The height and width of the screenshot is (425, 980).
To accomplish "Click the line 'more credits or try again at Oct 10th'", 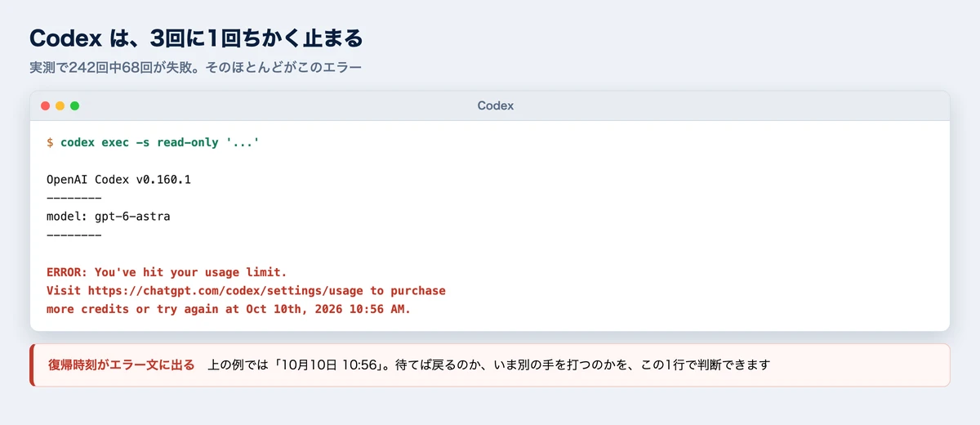I will 229,310.
